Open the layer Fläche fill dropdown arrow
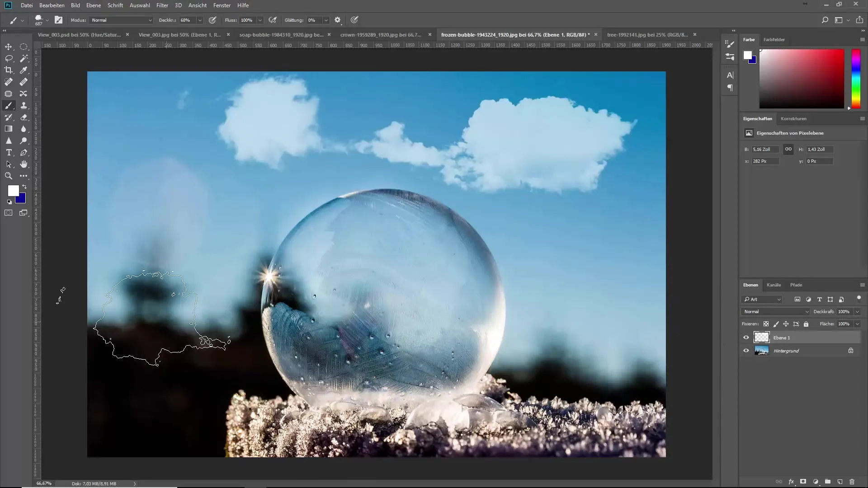Screen dimensions: 868x488 pyautogui.click(x=858, y=324)
